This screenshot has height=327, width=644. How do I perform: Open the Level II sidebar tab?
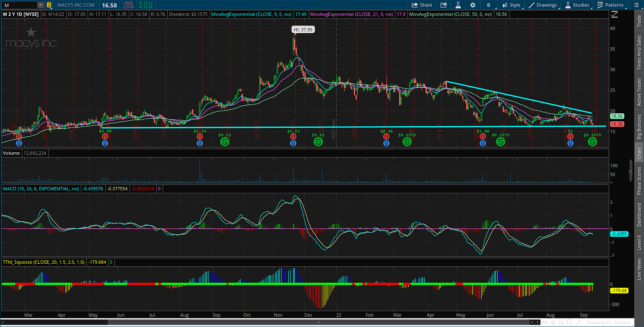639,243
